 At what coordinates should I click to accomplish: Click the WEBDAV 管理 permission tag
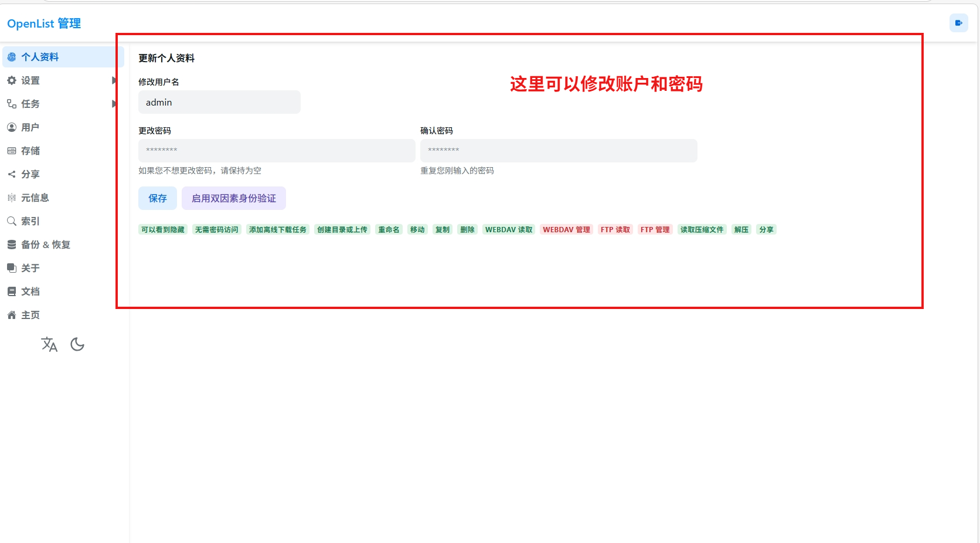[x=566, y=229]
